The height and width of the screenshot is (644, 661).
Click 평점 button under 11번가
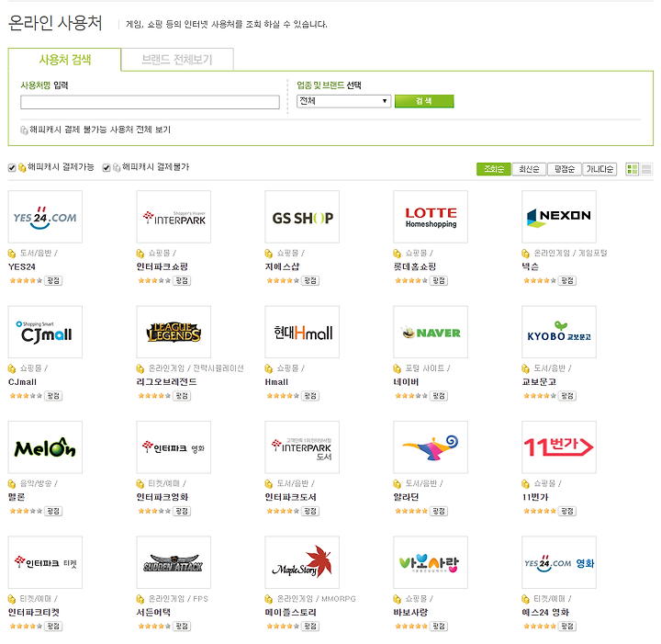point(567,511)
